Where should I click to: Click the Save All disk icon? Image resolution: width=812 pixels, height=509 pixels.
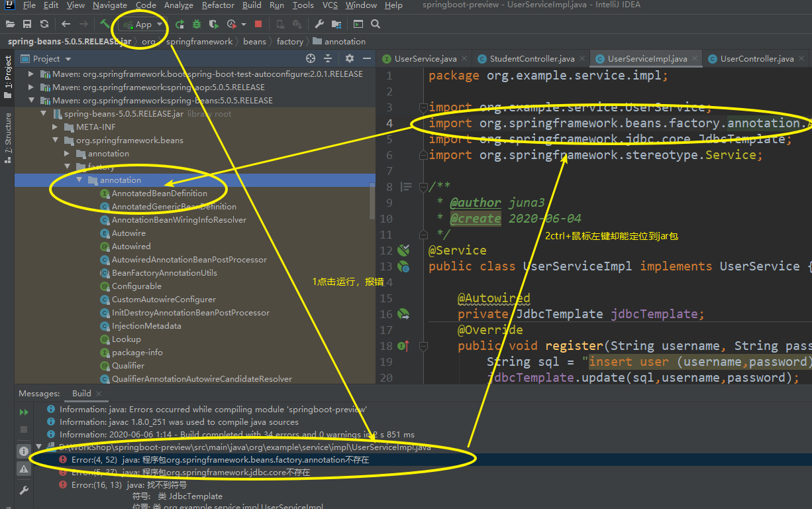click(27, 25)
